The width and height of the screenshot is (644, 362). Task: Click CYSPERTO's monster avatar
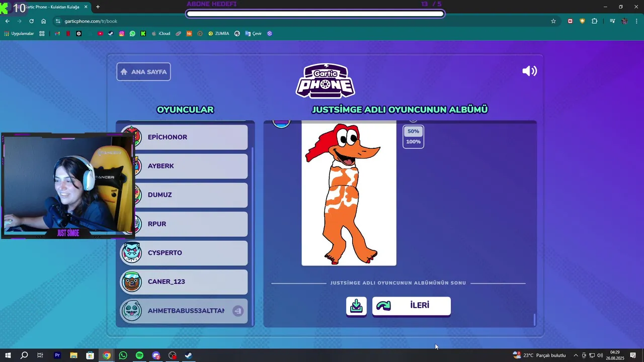[x=131, y=252]
